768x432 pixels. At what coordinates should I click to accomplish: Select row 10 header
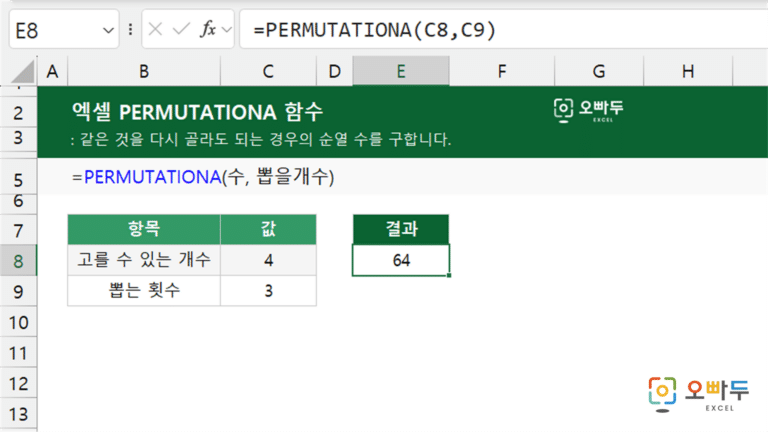[x=18, y=322]
